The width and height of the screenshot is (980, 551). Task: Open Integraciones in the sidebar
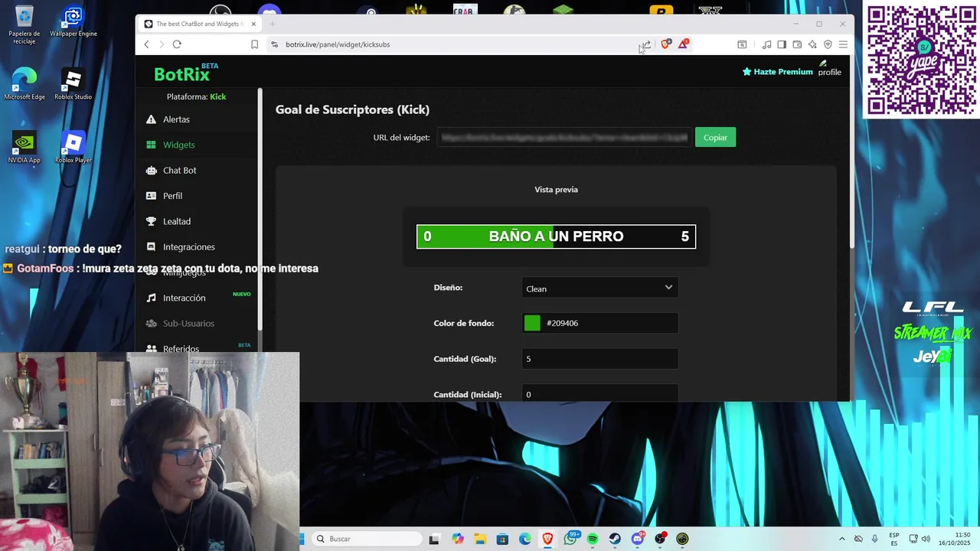pos(188,246)
